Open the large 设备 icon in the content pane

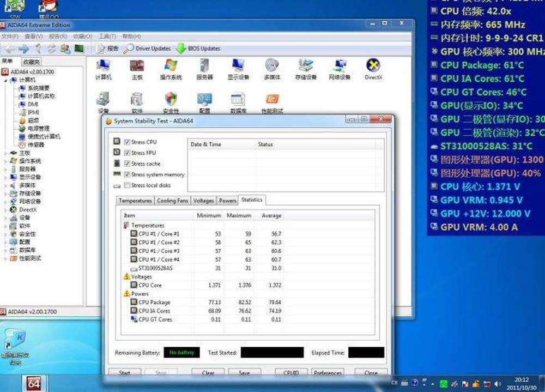103,103
